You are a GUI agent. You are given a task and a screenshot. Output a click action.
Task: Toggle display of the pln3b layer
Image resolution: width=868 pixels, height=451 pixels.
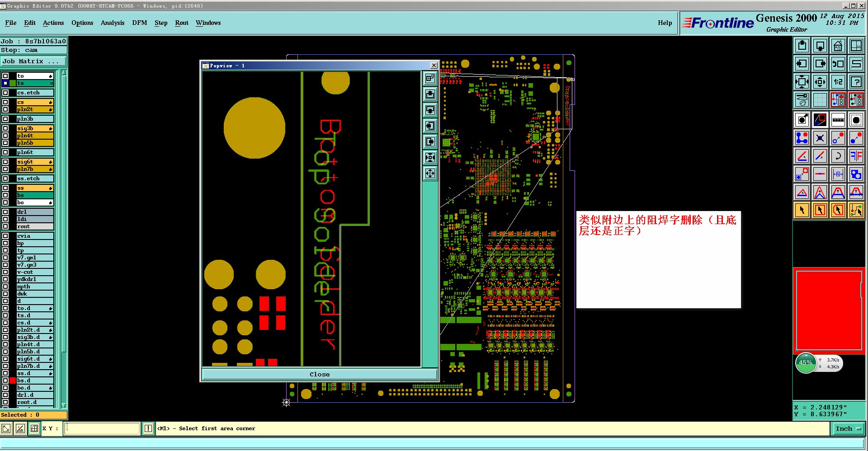click(5, 119)
